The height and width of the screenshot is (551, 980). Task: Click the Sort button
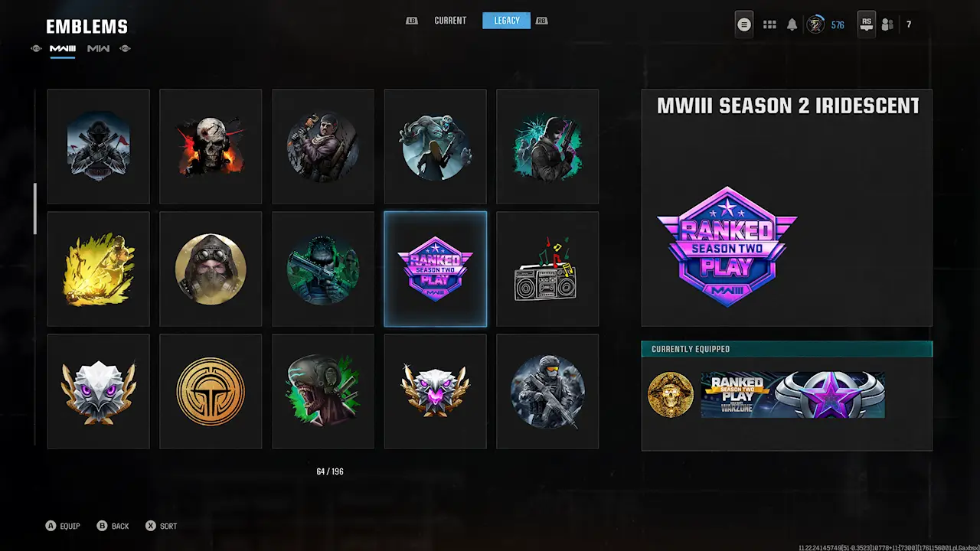[x=162, y=526]
